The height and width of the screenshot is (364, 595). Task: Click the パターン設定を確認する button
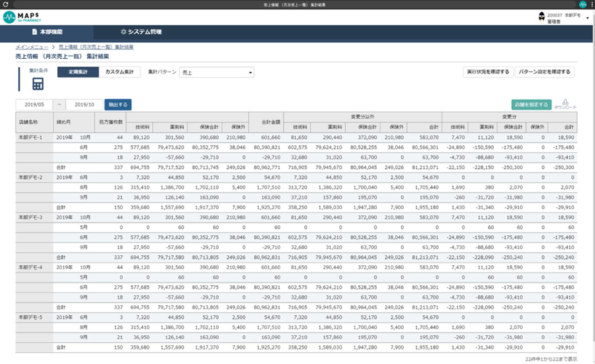coord(545,72)
